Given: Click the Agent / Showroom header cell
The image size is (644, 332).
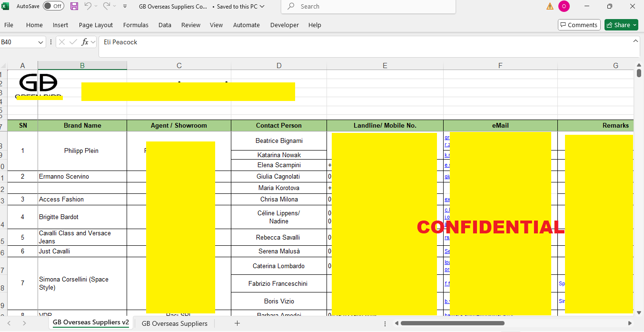Looking at the screenshot, I should coord(179,125).
